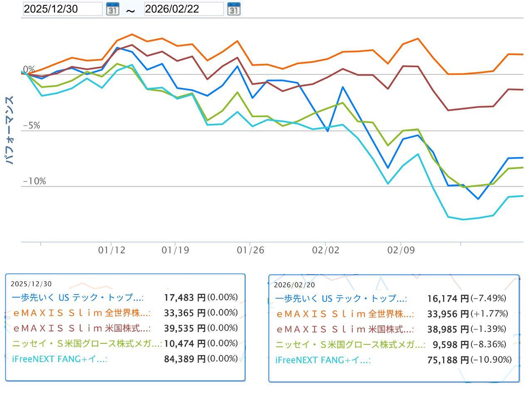Open eMAXIS Slim 米国株式 in the right panel
This screenshot has width=532, height=396.
pos(345,330)
